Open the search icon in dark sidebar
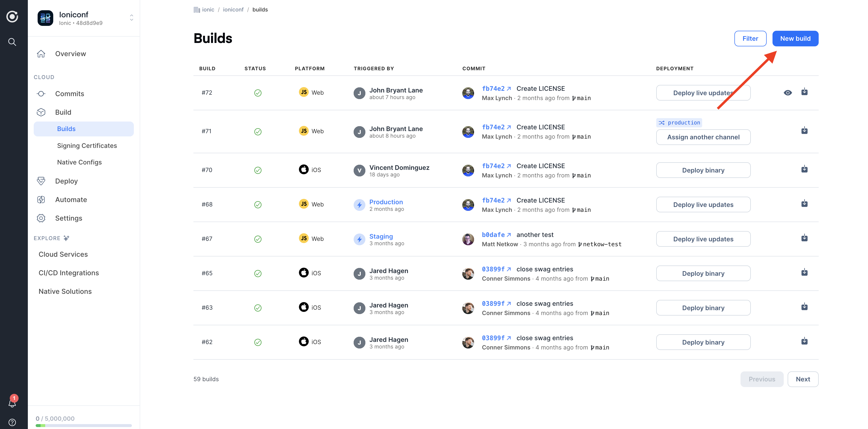 tap(12, 42)
